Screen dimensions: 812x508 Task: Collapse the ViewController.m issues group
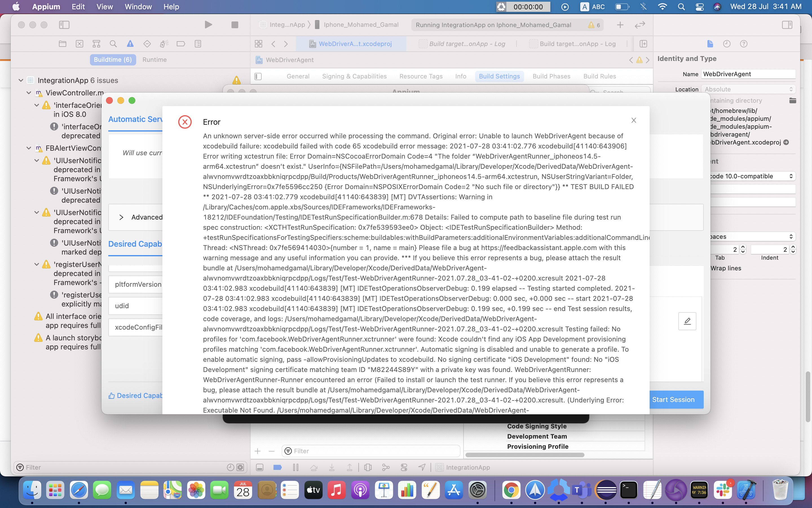coord(29,93)
